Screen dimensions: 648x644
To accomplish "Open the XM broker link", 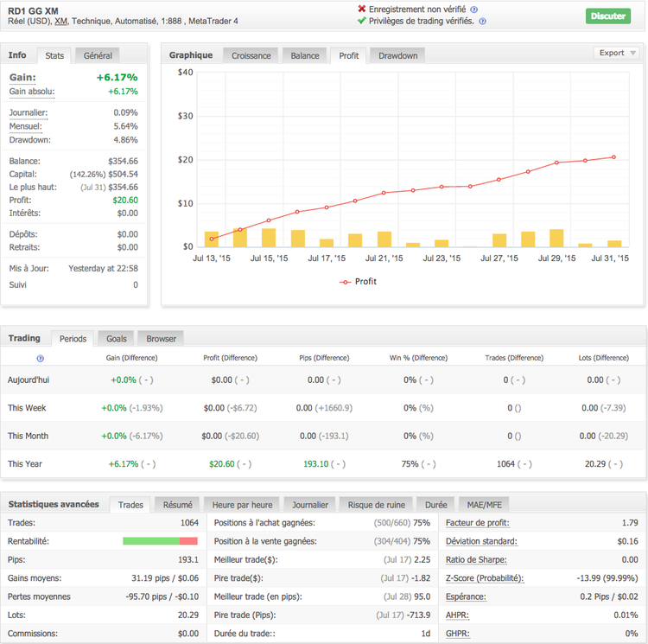I will click(x=60, y=21).
